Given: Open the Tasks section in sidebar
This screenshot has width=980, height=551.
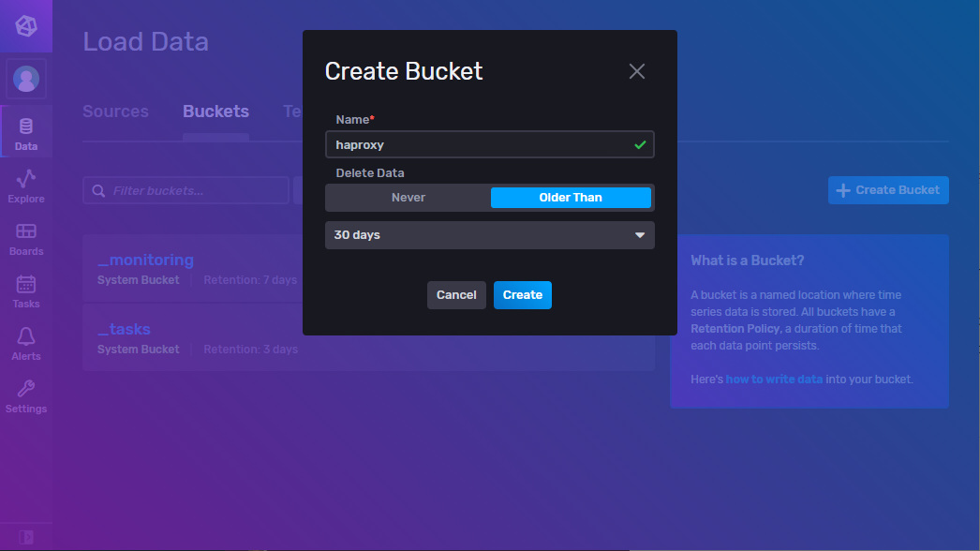Looking at the screenshot, I should coord(26,290).
